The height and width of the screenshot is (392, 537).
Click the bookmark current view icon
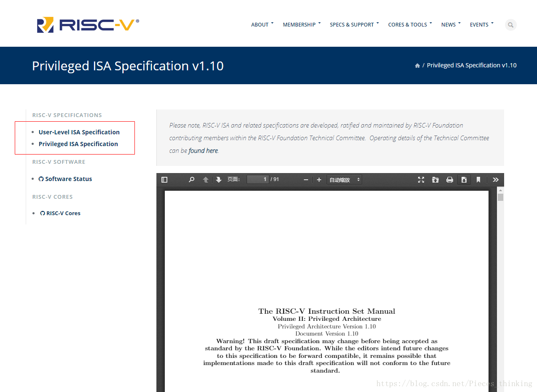pos(478,180)
